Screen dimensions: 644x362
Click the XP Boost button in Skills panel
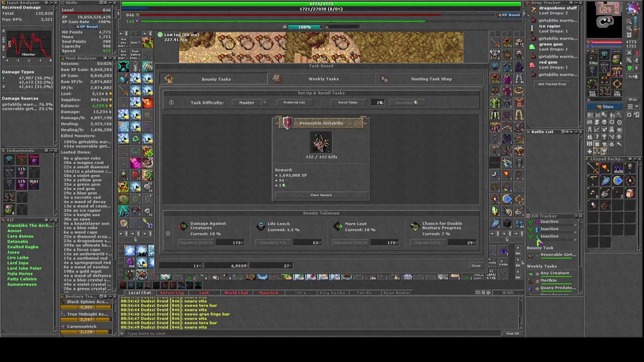86,27
